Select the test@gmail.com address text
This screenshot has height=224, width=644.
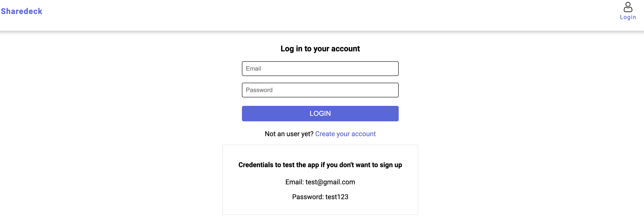(330, 182)
